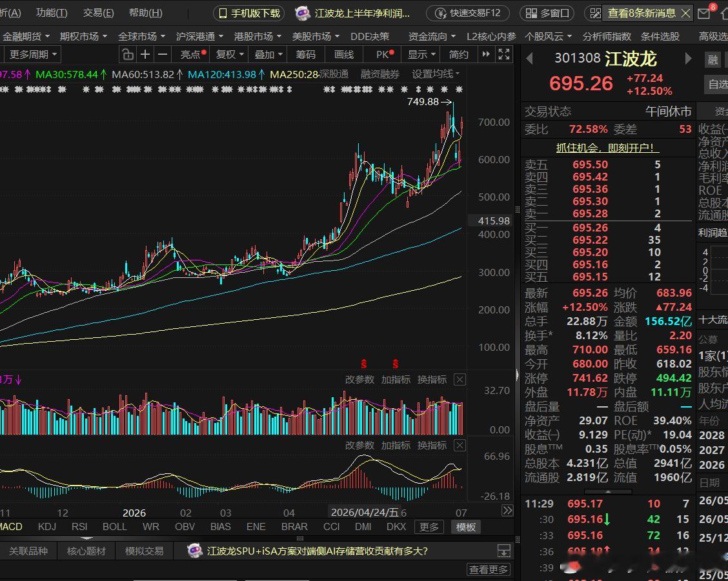This screenshot has height=581, width=728.
Task: Select the BOLL indicator tab
Action: (x=114, y=527)
